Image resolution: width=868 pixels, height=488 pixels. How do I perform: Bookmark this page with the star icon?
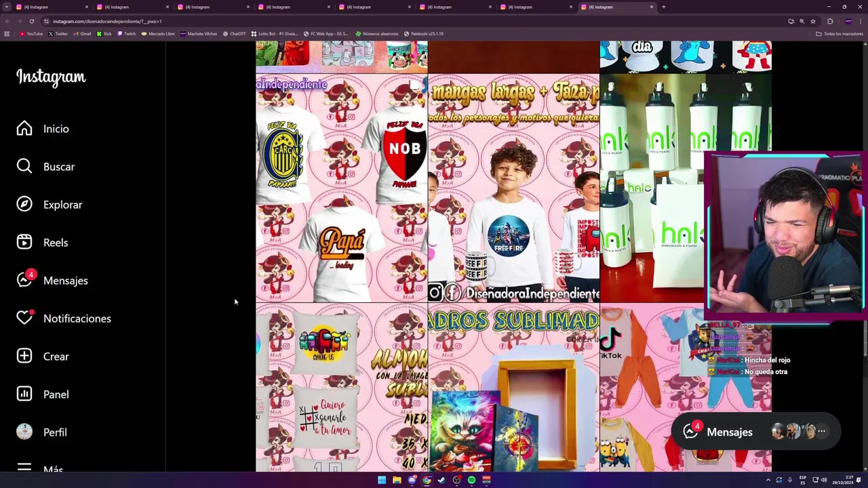coord(813,21)
